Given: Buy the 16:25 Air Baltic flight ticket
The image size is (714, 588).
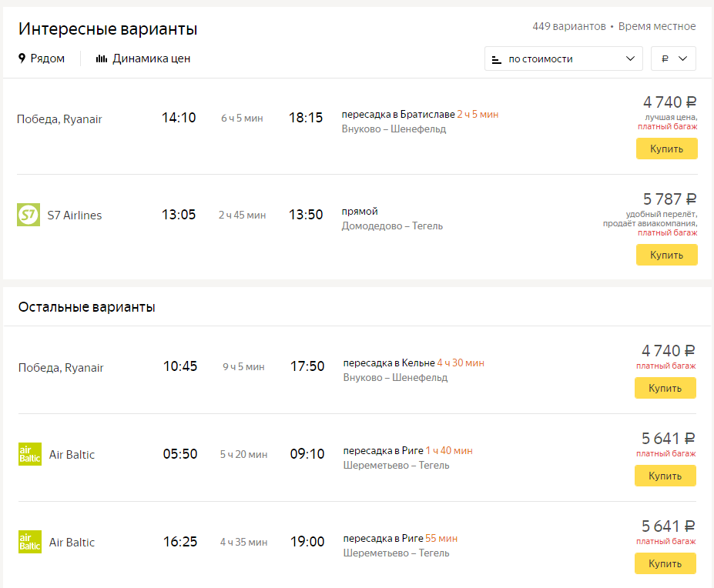Looking at the screenshot, I should (665, 564).
